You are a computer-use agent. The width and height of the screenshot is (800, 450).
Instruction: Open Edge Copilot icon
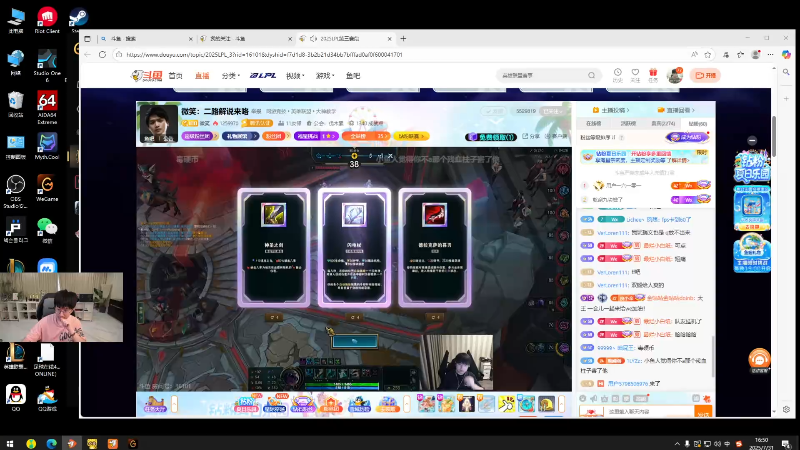point(786,55)
